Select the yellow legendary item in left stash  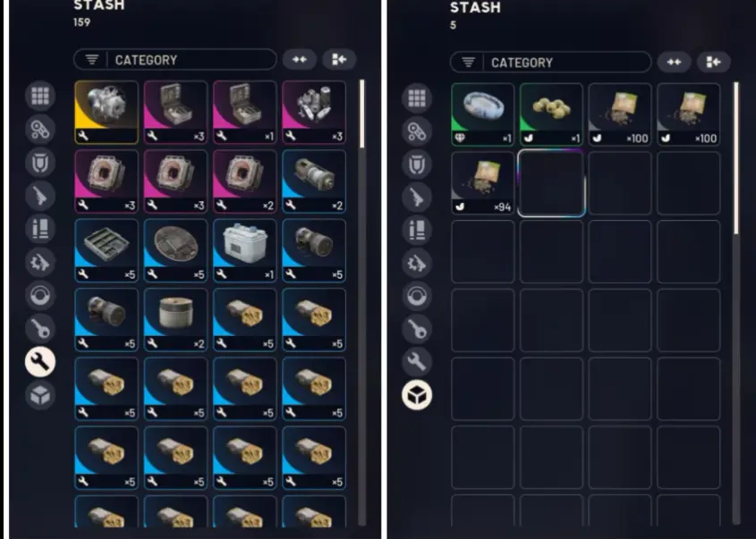[106, 113]
